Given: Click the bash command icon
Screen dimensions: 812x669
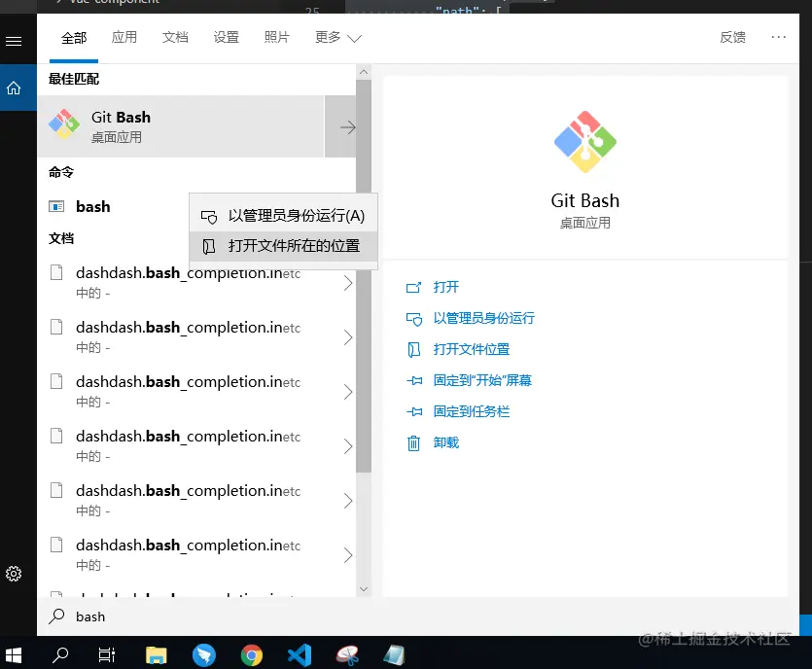Looking at the screenshot, I should click(56, 206).
